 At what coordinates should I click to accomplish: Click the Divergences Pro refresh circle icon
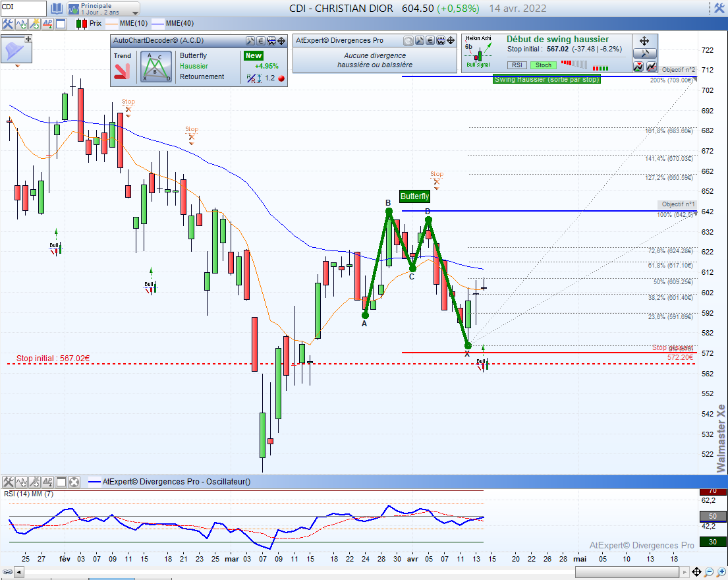408,41
